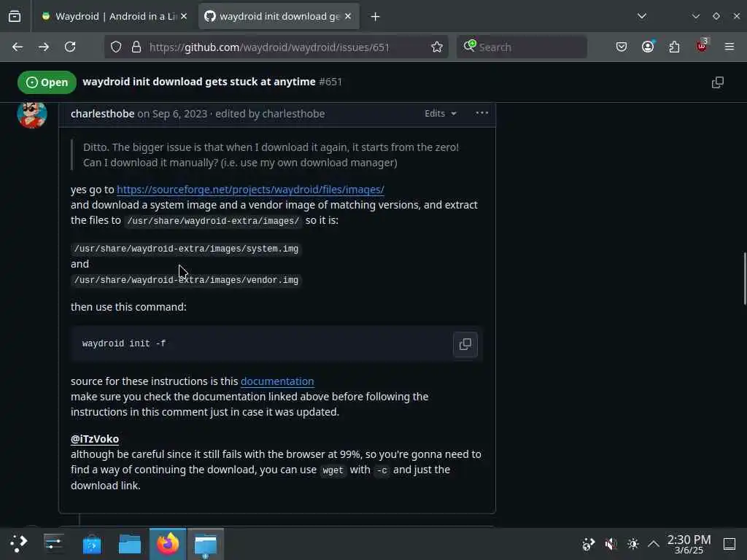Open the Firefox account icon
Image resolution: width=747 pixels, height=560 pixels.
pyautogui.click(x=648, y=47)
